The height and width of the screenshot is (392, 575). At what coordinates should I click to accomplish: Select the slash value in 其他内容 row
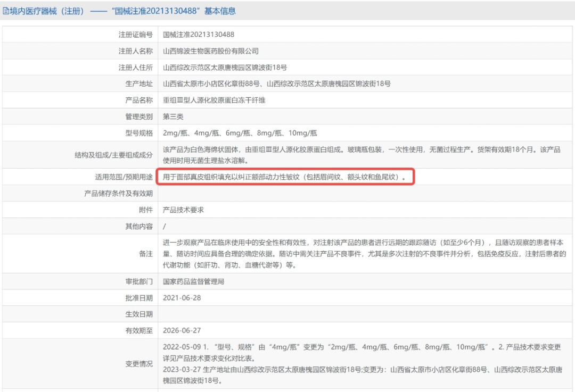(x=165, y=227)
